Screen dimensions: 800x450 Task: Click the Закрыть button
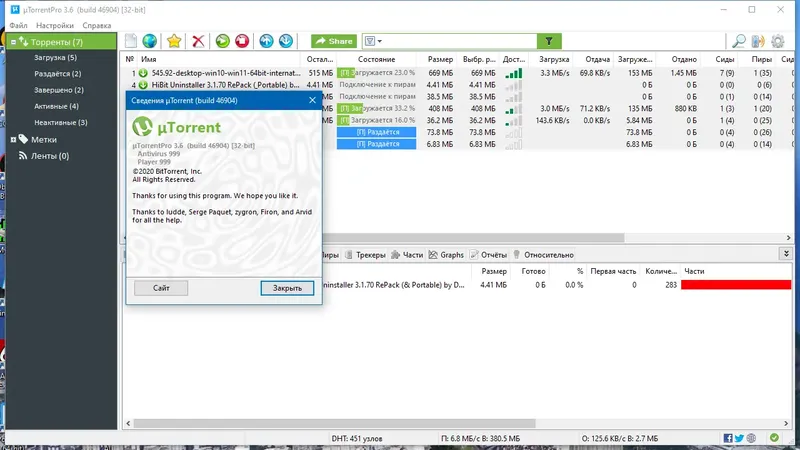coord(287,288)
